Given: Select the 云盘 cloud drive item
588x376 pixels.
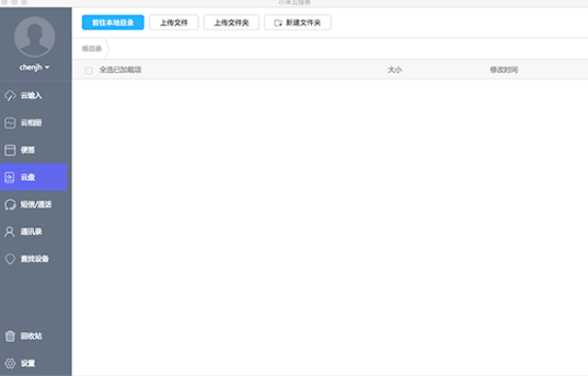Looking at the screenshot, I should [34, 177].
